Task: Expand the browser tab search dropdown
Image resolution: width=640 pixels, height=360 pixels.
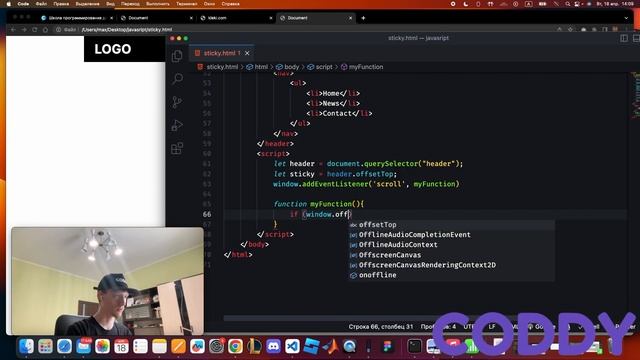Action: tap(626, 18)
